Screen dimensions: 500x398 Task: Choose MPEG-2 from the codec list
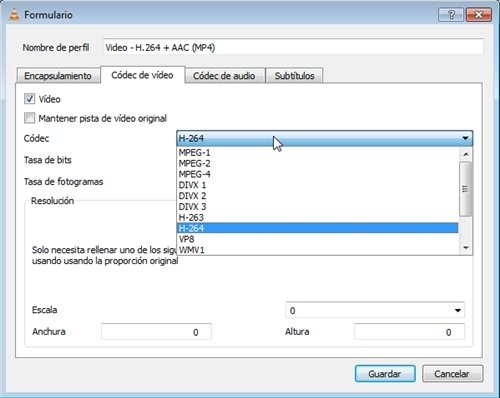[317, 163]
